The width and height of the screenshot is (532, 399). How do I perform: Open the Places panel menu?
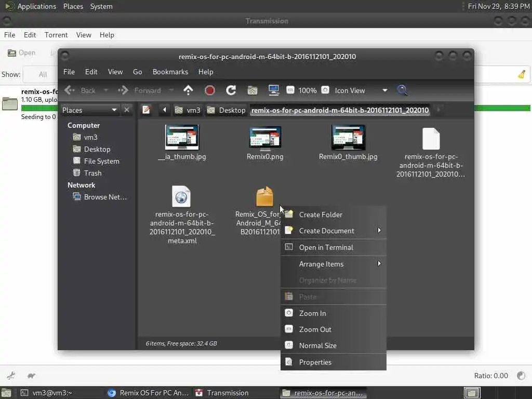(x=73, y=6)
